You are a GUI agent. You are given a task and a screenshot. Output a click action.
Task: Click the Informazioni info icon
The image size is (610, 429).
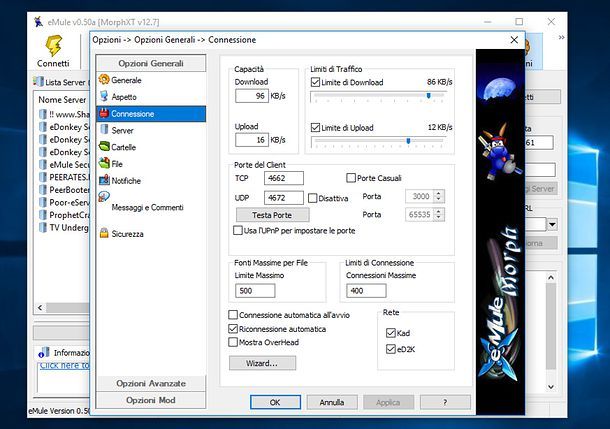[44, 352]
